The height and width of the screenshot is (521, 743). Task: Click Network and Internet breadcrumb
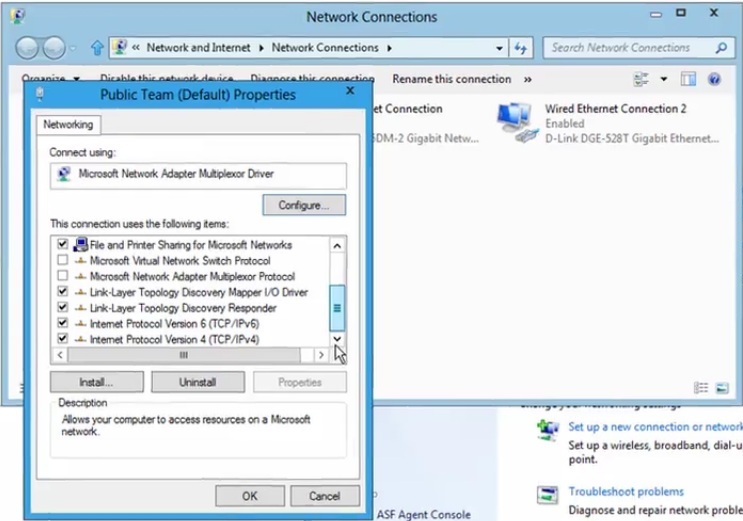click(199, 47)
